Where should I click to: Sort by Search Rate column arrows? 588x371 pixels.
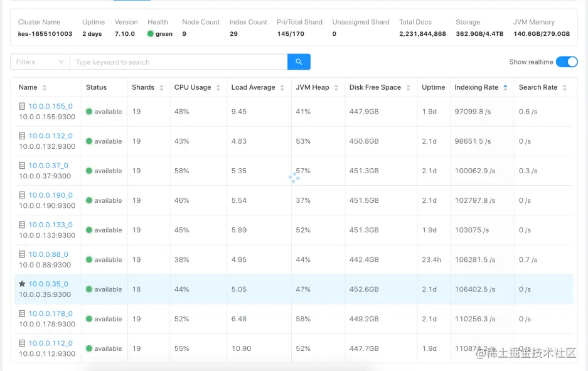point(565,88)
